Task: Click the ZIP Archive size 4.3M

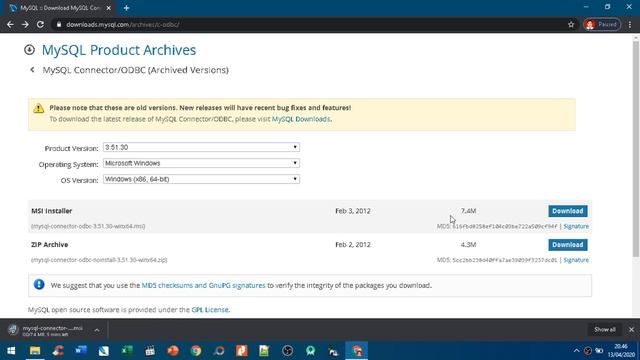Action: [x=468, y=244]
